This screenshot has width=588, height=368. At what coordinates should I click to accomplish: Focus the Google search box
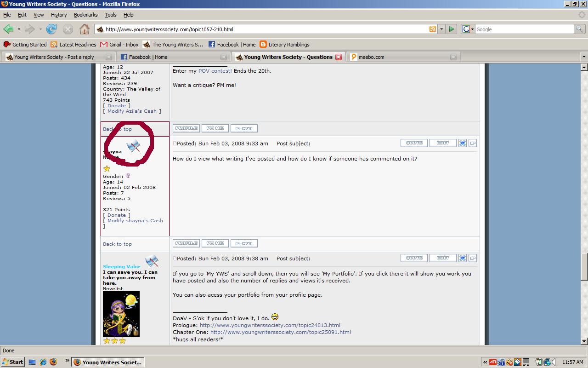(x=525, y=29)
